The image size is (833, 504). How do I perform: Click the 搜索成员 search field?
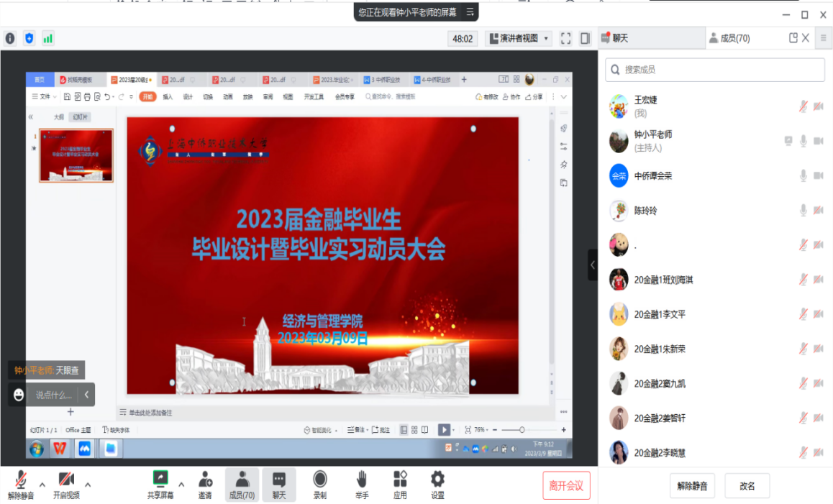pyautogui.click(x=714, y=70)
